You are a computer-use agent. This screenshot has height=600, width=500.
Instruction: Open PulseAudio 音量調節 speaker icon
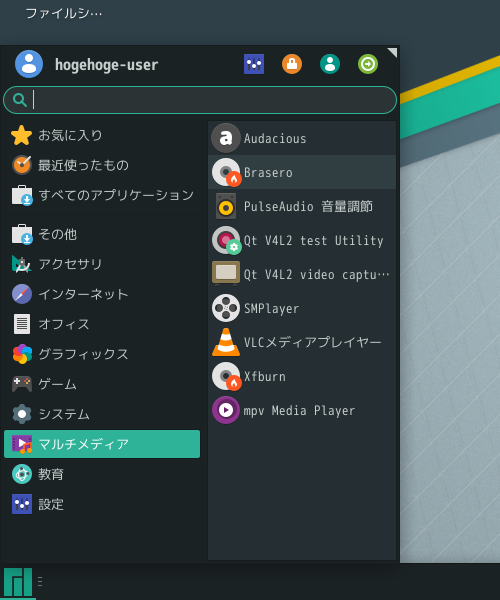pos(226,206)
